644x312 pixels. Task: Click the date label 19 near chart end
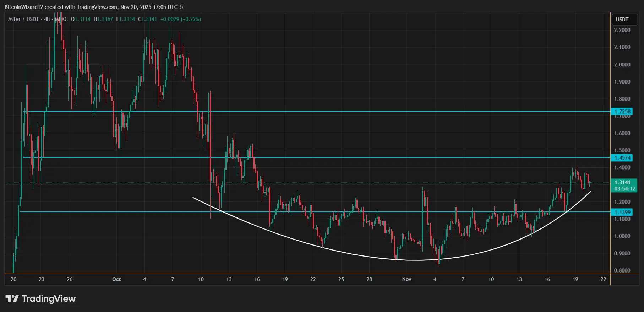pos(575,279)
